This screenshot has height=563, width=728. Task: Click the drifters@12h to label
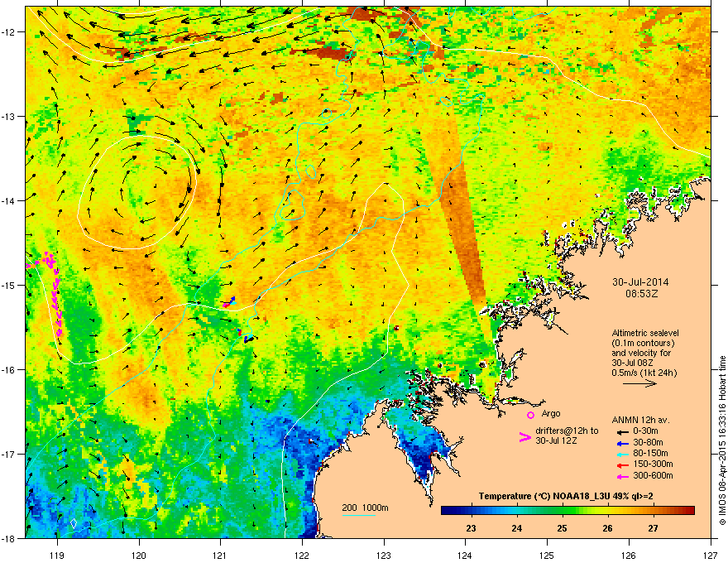(x=567, y=431)
